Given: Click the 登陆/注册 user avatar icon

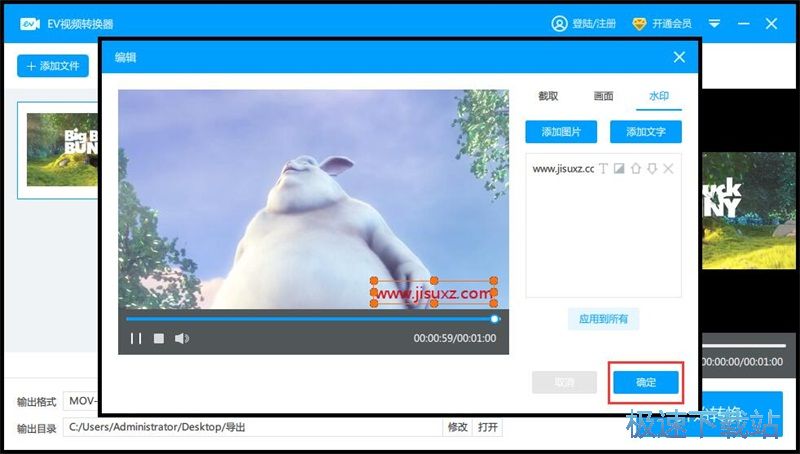Looking at the screenshot, I should pyautogui.click(x=559, y=23).
